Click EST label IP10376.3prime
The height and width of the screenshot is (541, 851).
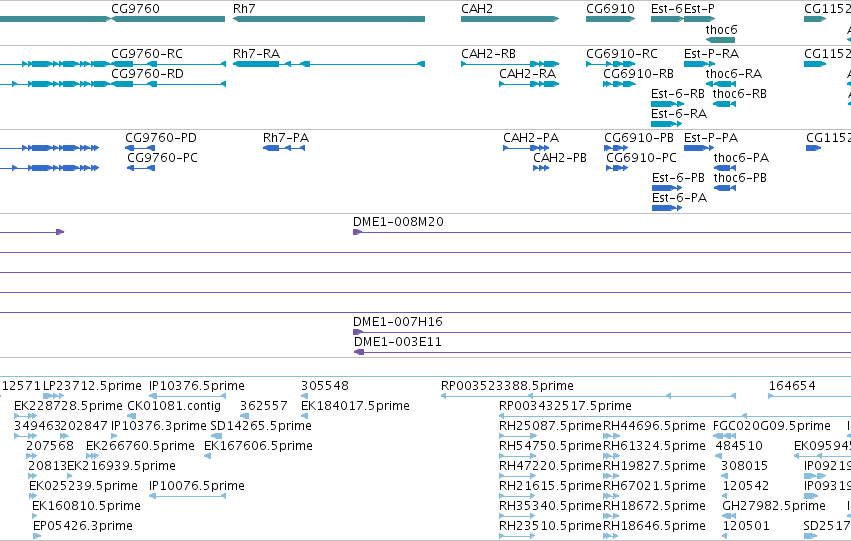159,426
